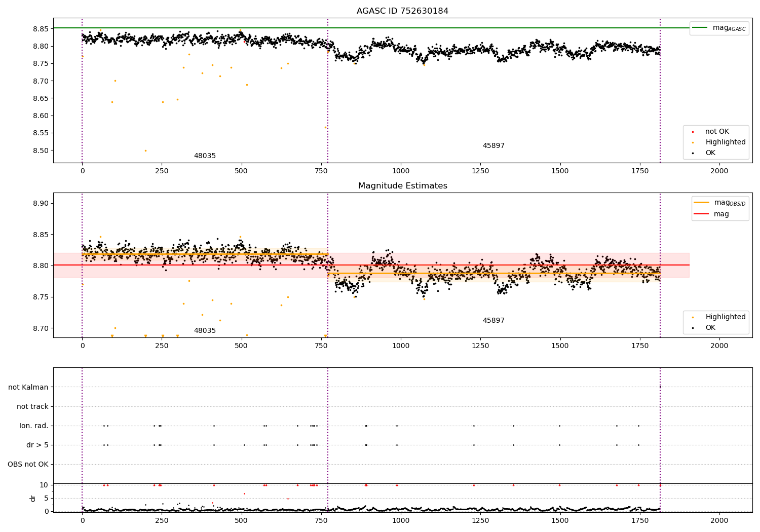This screenshot has width=760, height=532.
Task: Click the 'not Kalman' axis label
Action: click(28, 387)
